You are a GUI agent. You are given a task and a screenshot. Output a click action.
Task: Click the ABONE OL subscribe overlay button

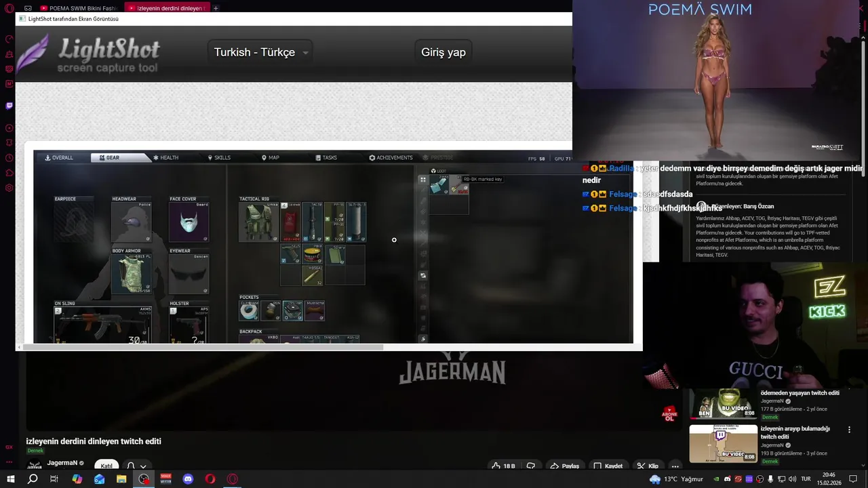[669, 413]
